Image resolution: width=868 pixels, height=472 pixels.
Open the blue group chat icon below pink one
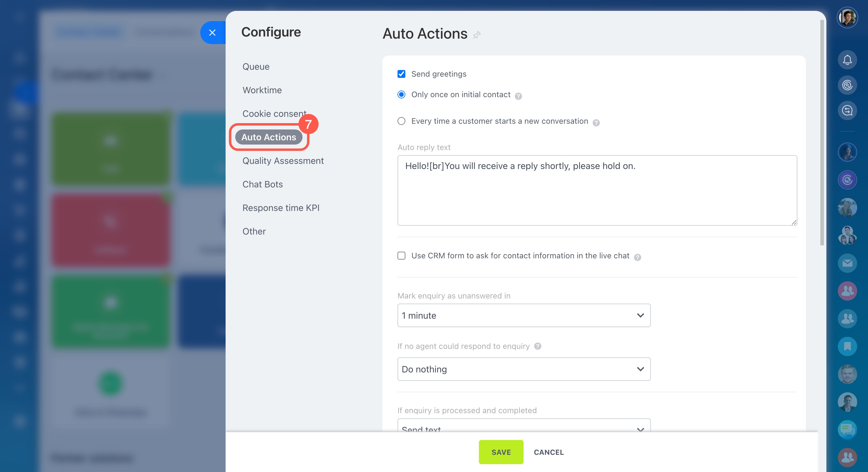pyautogui.click(x=847, y=319)
